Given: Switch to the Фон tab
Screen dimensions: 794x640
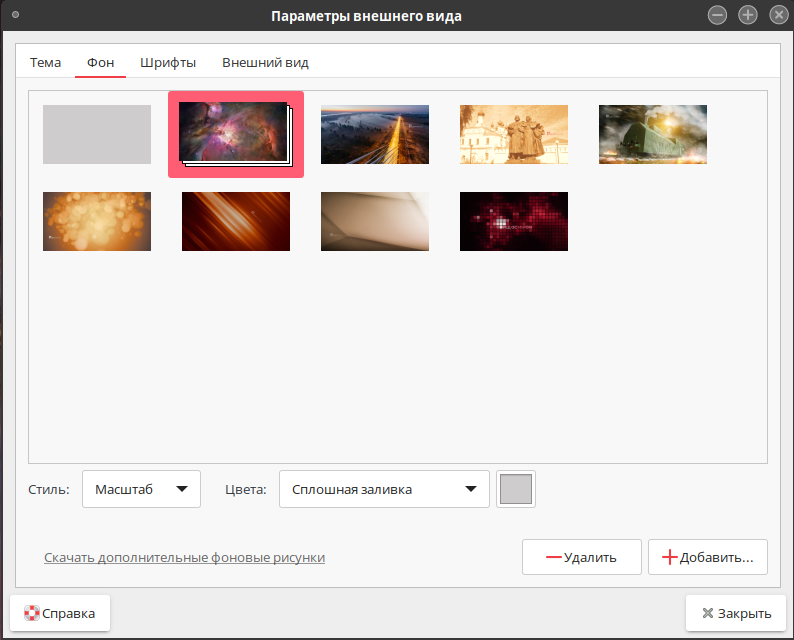Looking at the screenshot, I should coord(100,62).
